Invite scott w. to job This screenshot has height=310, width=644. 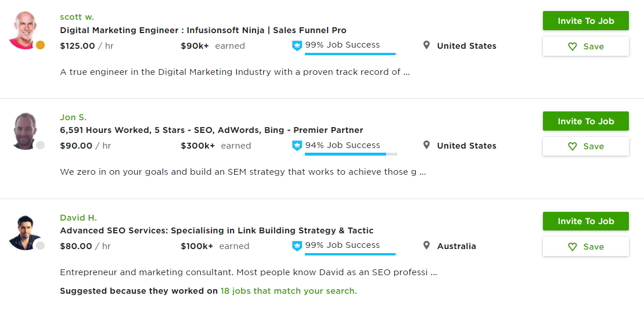[585, 21]
